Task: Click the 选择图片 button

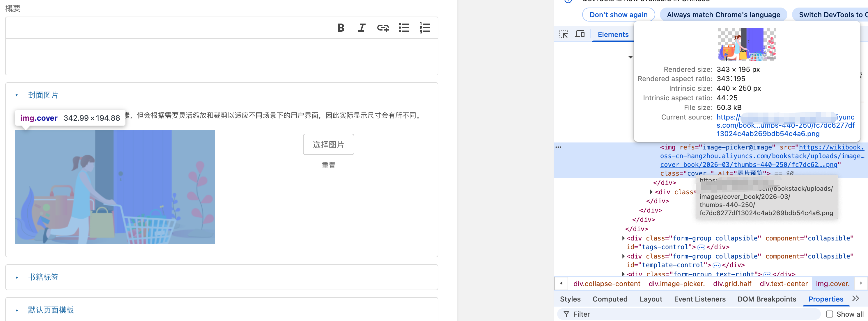Action: point(328,145)
